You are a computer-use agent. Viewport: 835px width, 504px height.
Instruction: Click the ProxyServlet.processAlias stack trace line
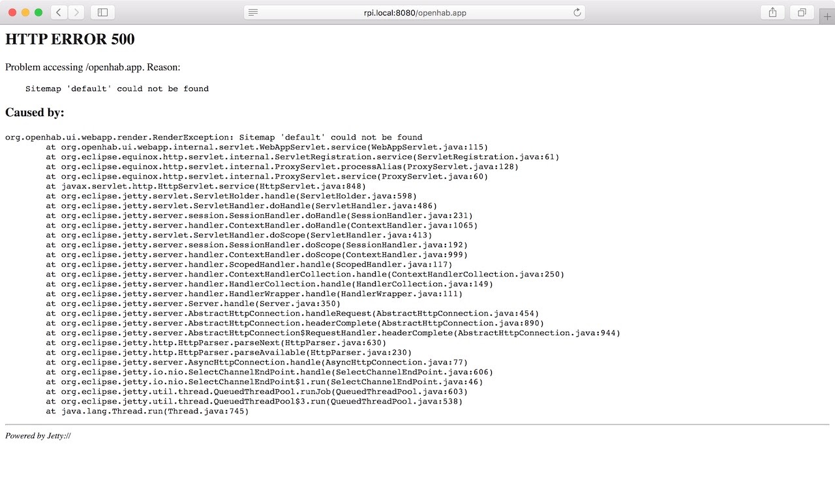click(x=282, y=167)
